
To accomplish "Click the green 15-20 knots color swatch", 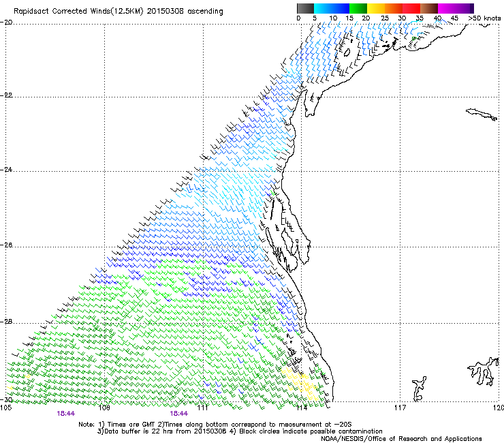I will [x=358, y=8].
